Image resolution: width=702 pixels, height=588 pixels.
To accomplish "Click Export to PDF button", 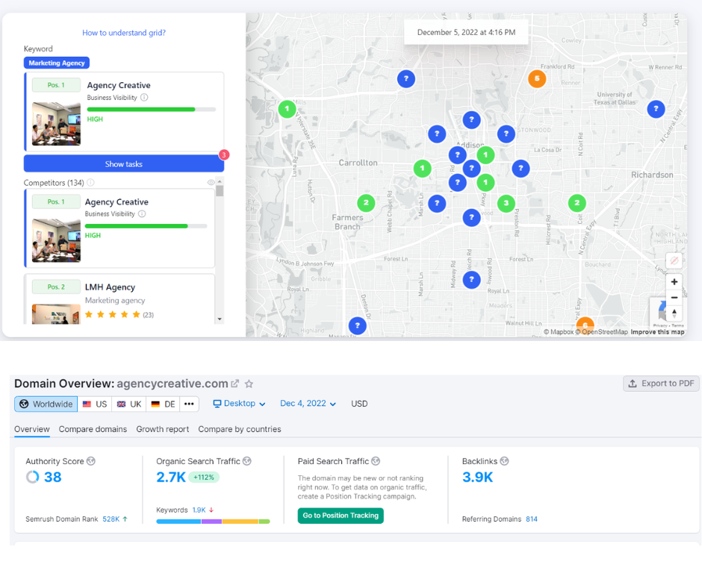I will pyautogui.click(x=661, y=384).
